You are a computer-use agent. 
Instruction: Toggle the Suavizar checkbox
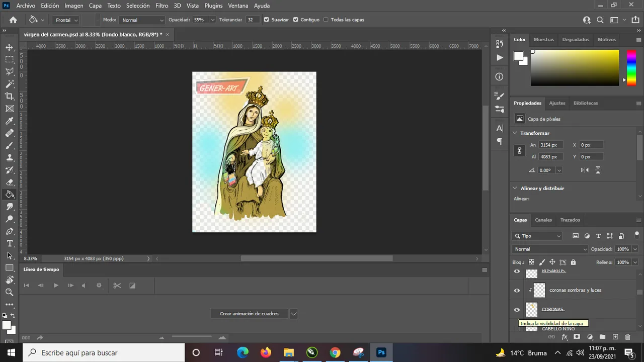pyautogui.click(x=267, y=20)
